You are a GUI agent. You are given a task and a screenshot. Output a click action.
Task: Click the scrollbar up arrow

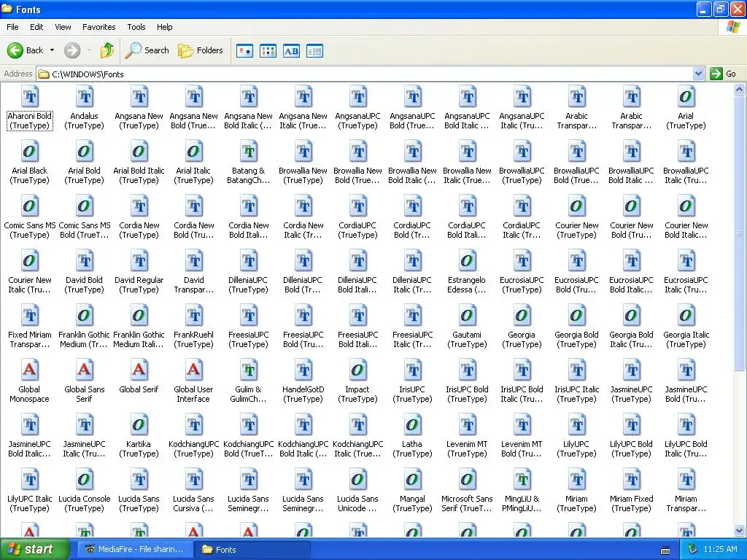[x=740, y=89]
